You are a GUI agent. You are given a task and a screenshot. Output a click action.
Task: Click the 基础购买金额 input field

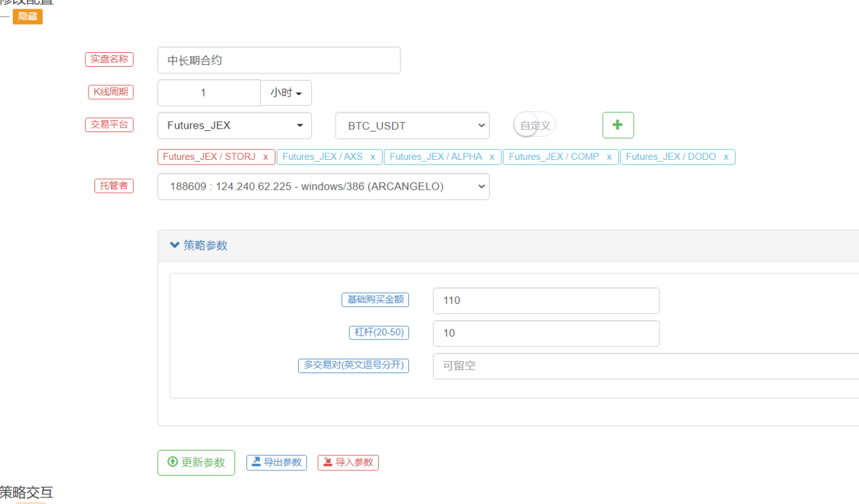tap(546, 301)
